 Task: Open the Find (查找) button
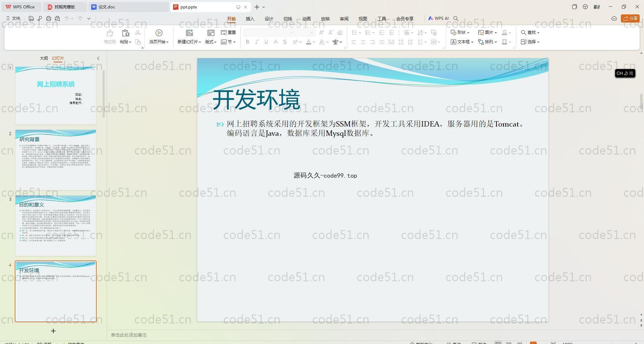click(x=530, y=33)
